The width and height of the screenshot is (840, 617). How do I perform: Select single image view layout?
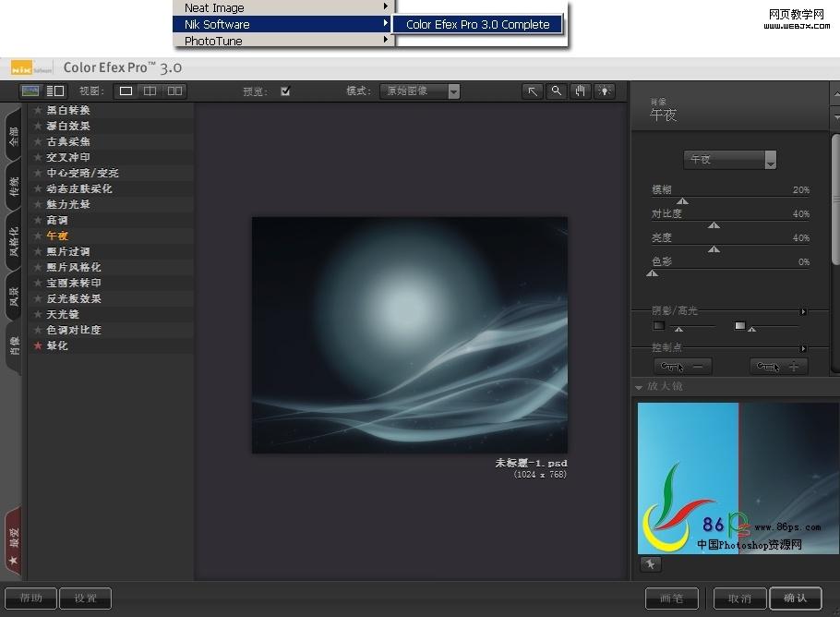pos(126,91)
